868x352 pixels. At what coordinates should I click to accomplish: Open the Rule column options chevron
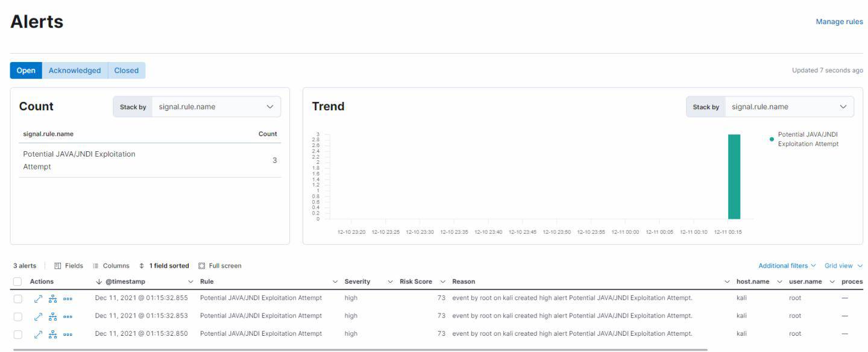pos(335,281)
